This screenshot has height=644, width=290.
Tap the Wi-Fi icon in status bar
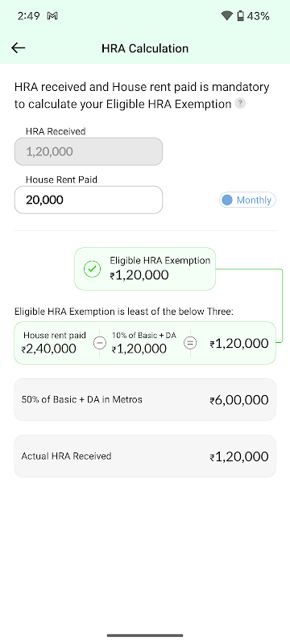[226, 16]
